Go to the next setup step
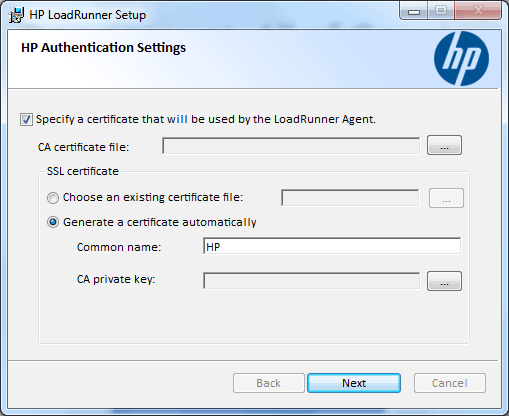This screenshot has width=509, height=416. pos(354,383)
